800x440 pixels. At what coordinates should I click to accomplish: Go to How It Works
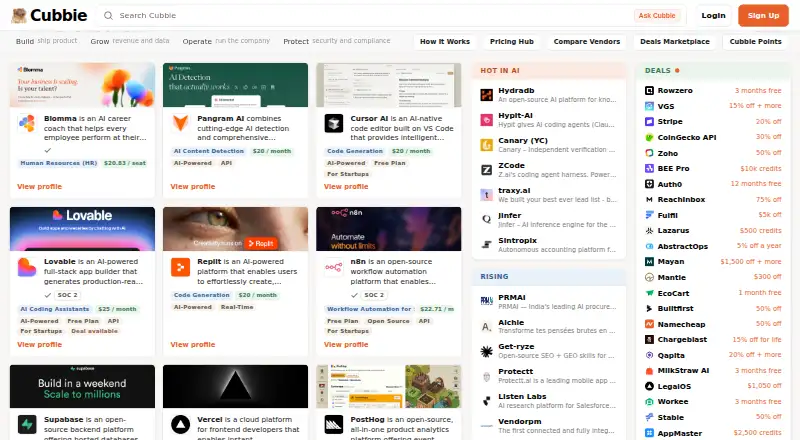coord(445,41)
